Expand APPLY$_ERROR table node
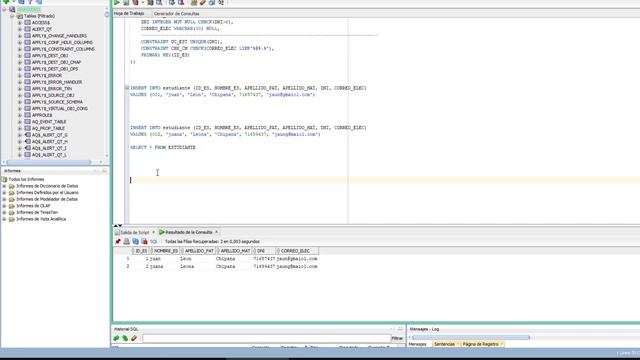Screen dimensions: 640x360 (20, 76)
